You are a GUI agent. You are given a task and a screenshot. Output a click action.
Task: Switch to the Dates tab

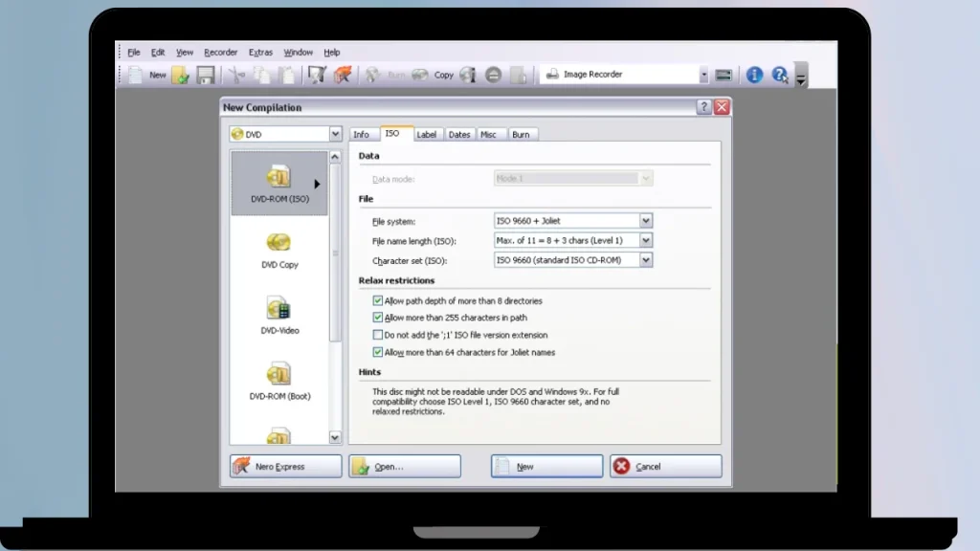459,134
